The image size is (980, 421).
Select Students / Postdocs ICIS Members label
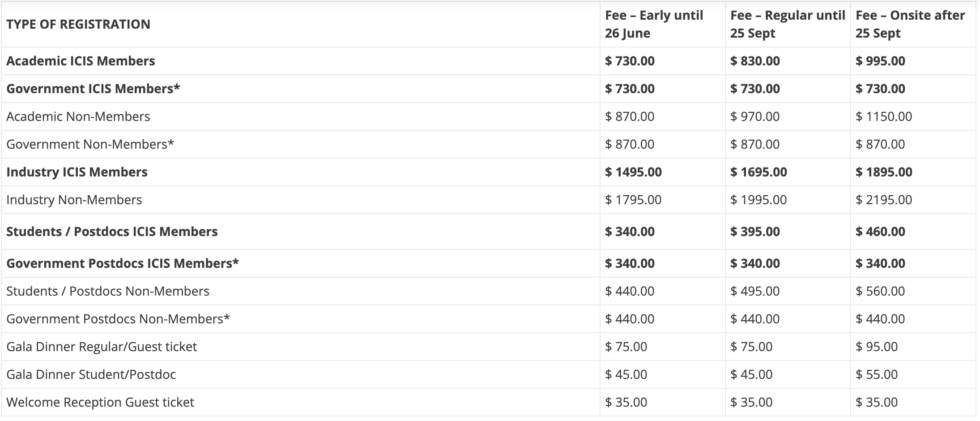[x=112, y=232]
